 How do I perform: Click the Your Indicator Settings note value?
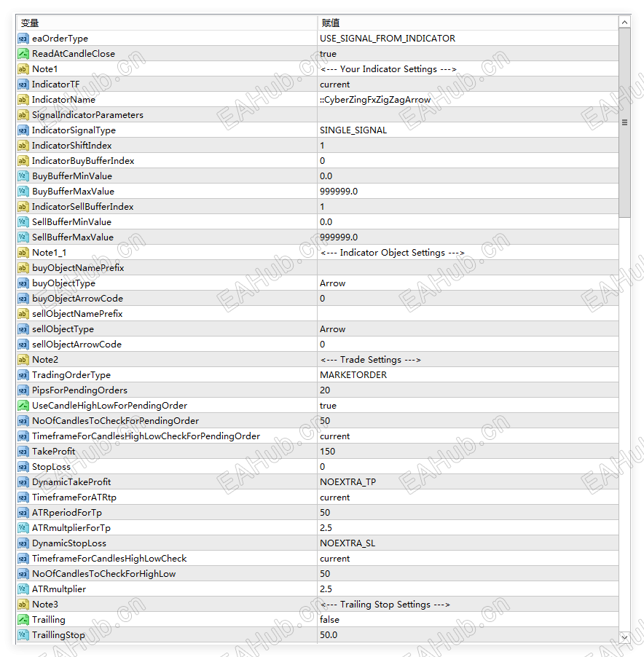pos(388,69)
